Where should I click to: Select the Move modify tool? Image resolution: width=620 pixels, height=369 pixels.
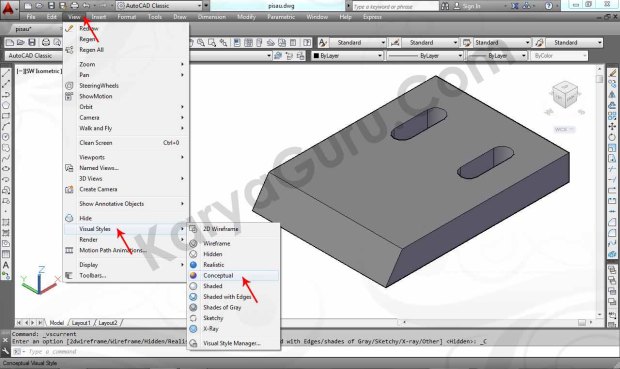[x=612, y=127]
